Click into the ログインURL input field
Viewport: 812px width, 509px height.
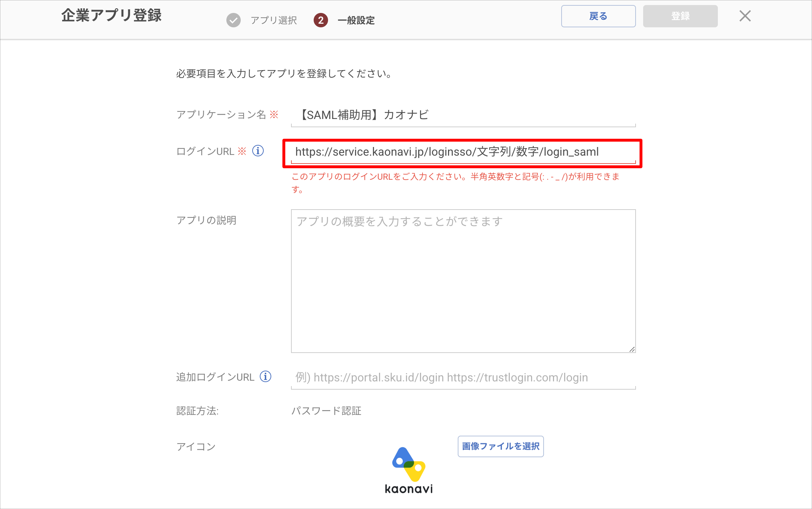pyautogui.click(x=463, y=152)
